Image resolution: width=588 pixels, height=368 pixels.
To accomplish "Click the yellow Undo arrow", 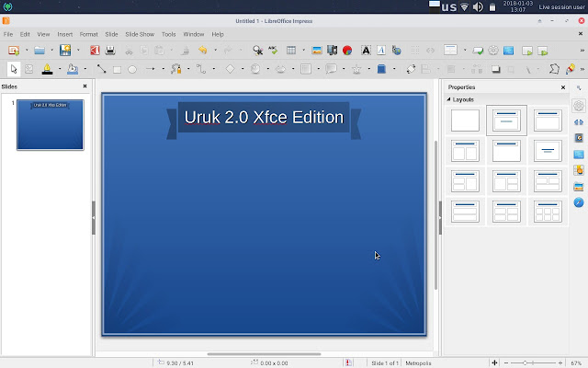I will (202, 51).
